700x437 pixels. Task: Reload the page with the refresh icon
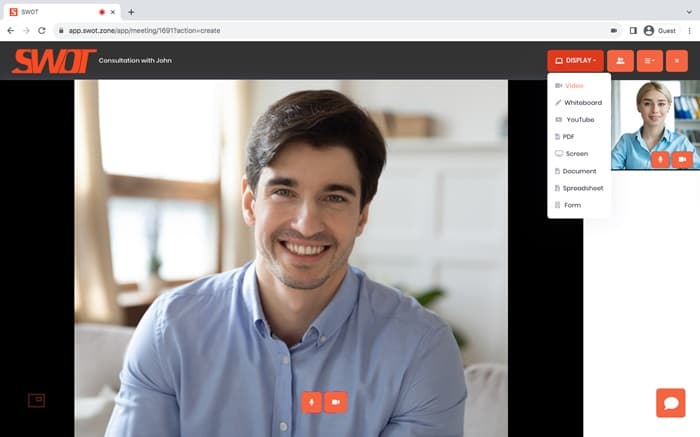click(42, 31)
